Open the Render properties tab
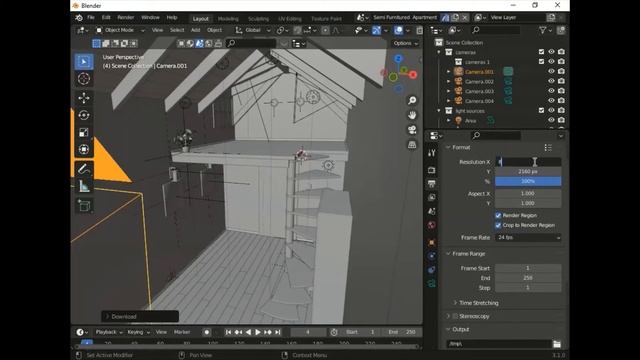 (x=432, y=170)
